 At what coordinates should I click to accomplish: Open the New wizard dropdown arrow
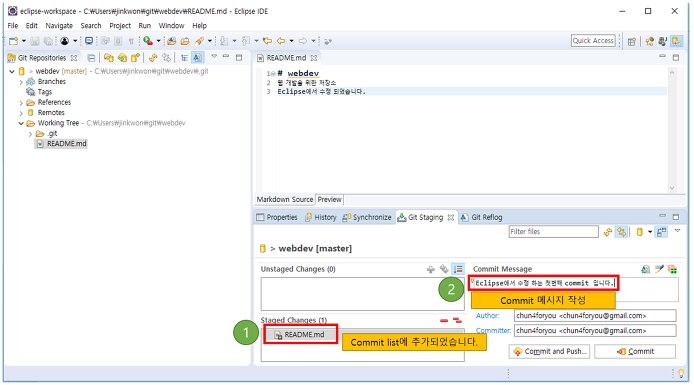[24, 41]
